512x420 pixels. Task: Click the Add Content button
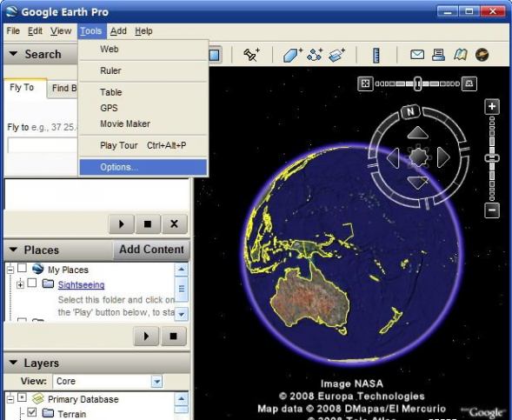tap(151, 250)
